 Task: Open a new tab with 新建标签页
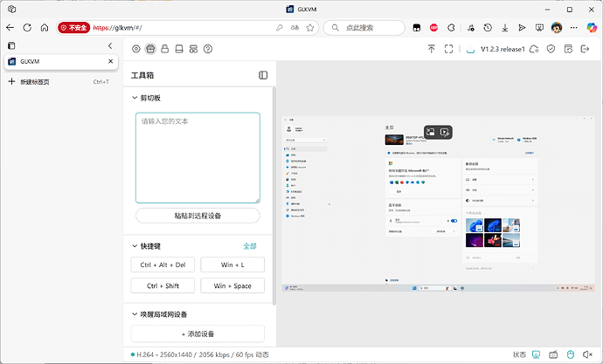(35, 81)
